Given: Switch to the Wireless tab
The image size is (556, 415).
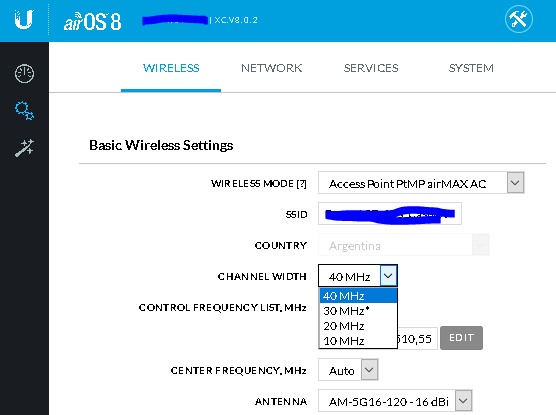Looking at the screenshot, I should 171,68.
